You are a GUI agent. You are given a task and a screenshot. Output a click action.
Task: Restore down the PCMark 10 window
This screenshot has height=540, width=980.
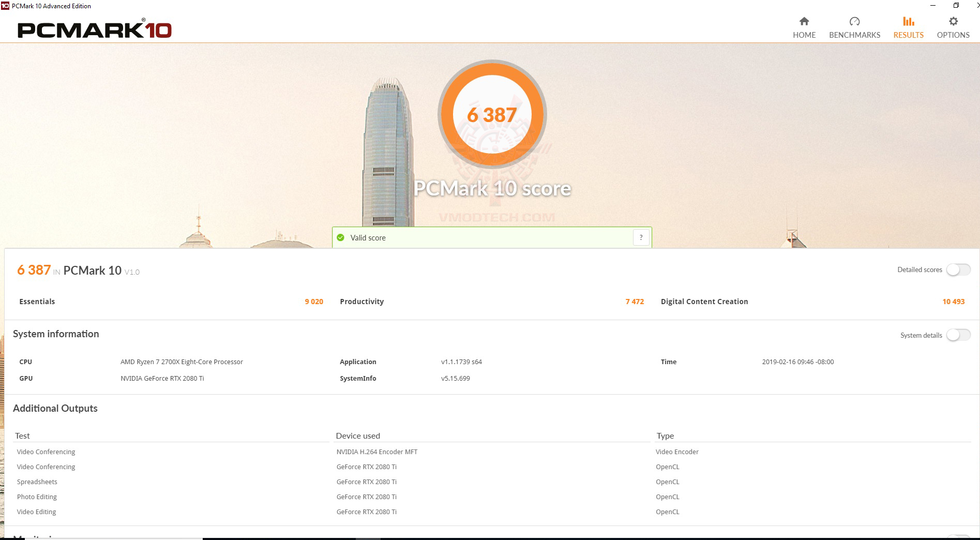point(956,6)
